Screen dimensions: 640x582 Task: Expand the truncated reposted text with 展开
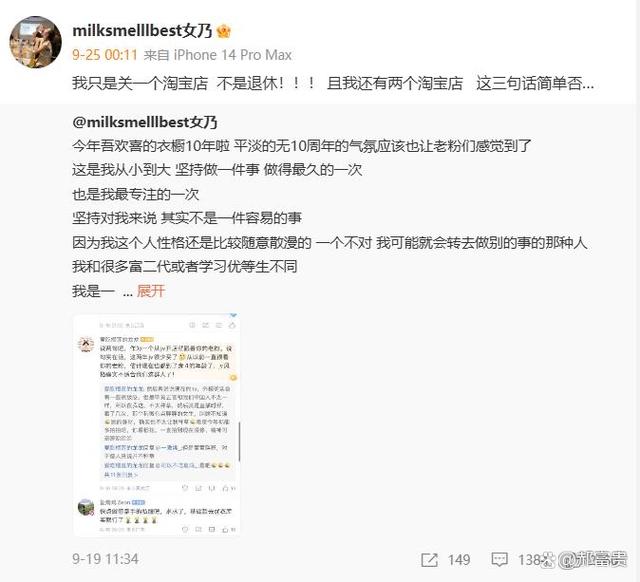tap(151, 291)
